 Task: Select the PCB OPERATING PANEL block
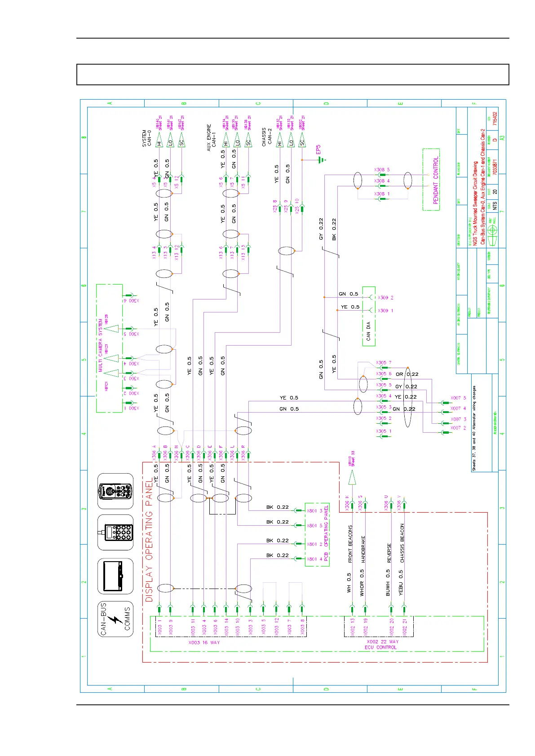tap(318, 535)
